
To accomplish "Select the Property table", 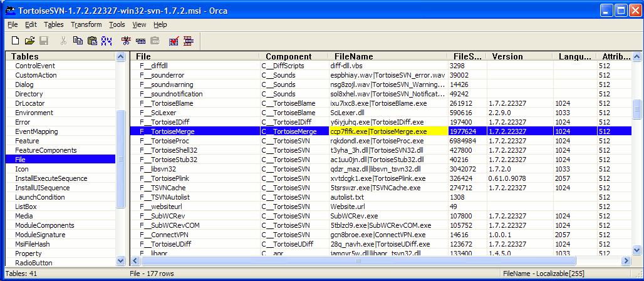I will [x=60, y=253].
